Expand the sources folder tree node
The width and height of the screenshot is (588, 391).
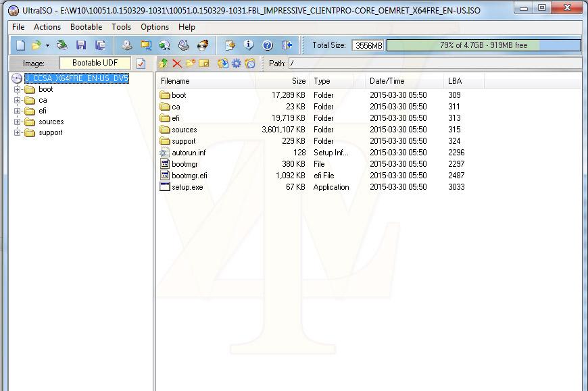tap(17, 122)
